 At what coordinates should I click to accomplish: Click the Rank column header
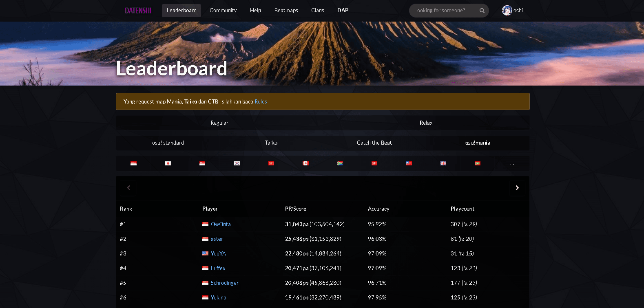(x=126, y=209)
